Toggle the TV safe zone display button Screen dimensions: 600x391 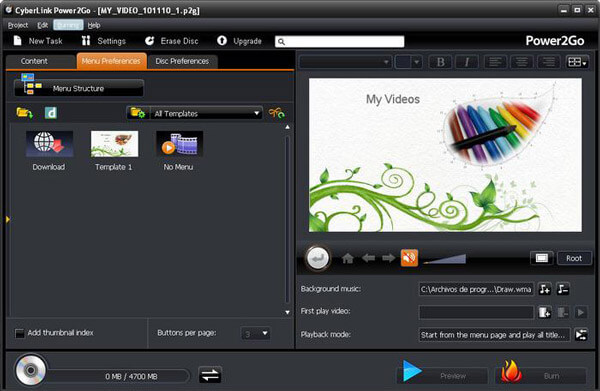click(541, 258)
